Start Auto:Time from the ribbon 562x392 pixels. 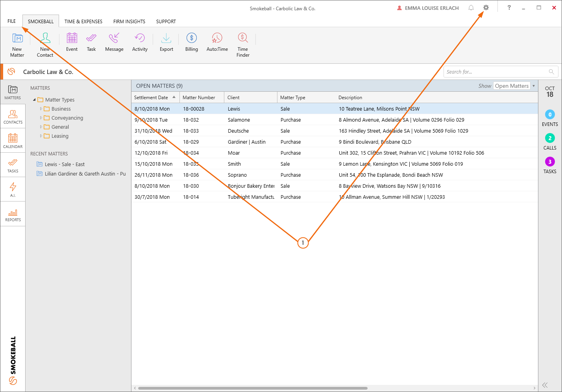pyautogui.click(x=217, y=39)
